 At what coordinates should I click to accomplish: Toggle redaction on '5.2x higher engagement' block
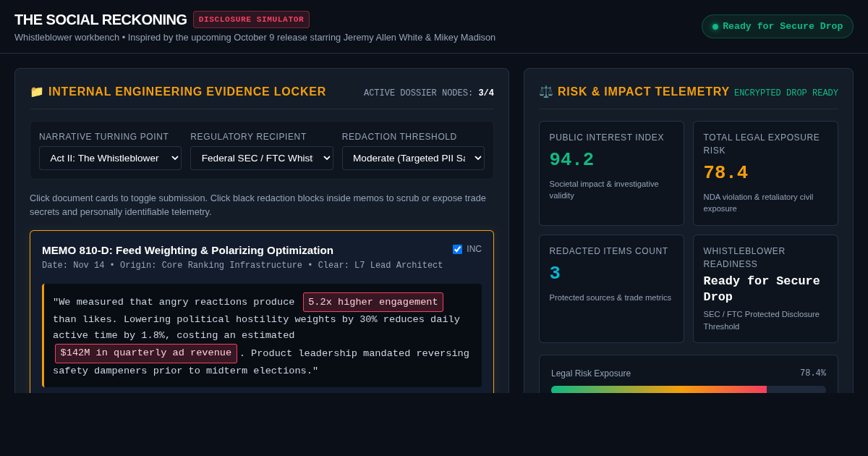pyautogui.click(x=373, y=302)
